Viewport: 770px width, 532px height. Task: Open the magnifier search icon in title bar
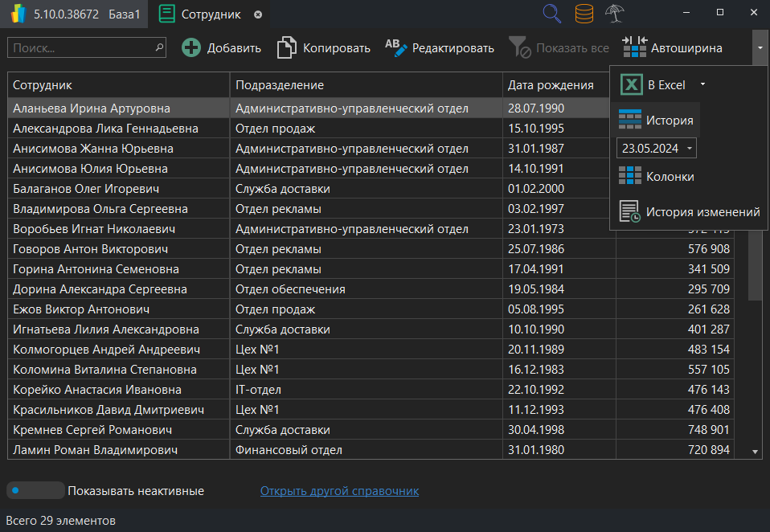[552, 14]
